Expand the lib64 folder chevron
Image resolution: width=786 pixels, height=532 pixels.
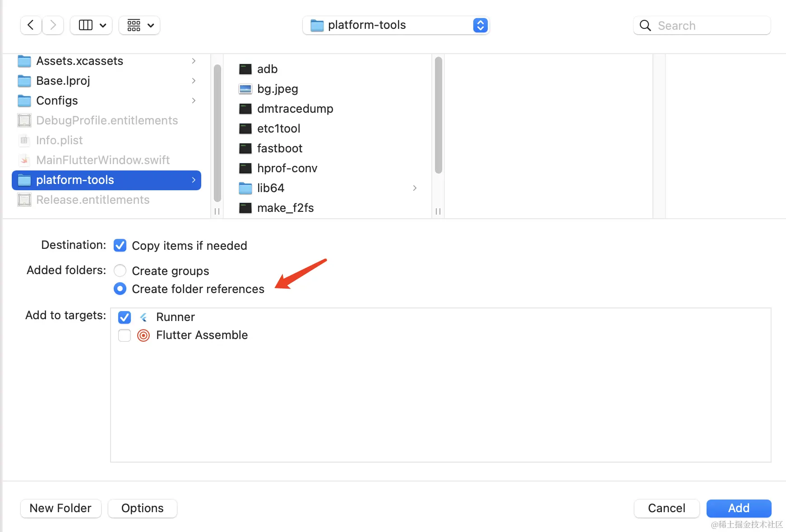tap(415, 188)
